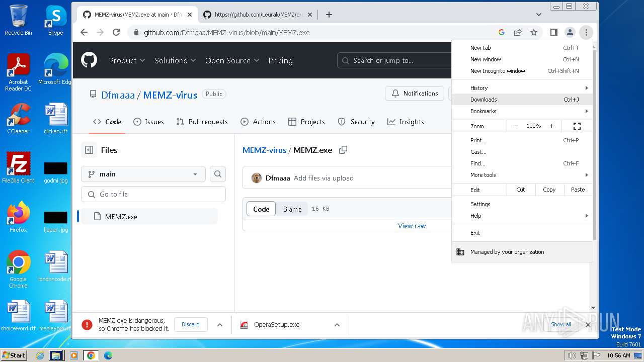Screen dimensions: 644x362
Task: Expand OperaSetup.exe download options
Action: click(x=337, y=325)
